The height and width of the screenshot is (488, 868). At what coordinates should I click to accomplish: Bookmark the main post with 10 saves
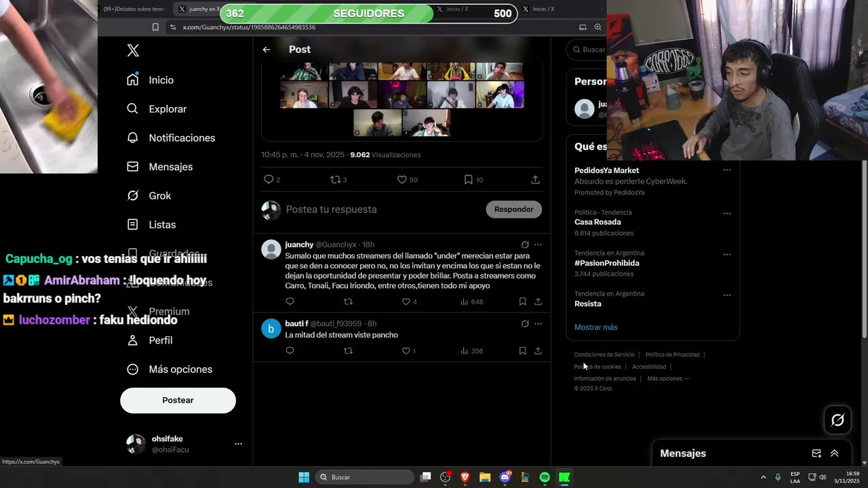(x=469, y=180)
